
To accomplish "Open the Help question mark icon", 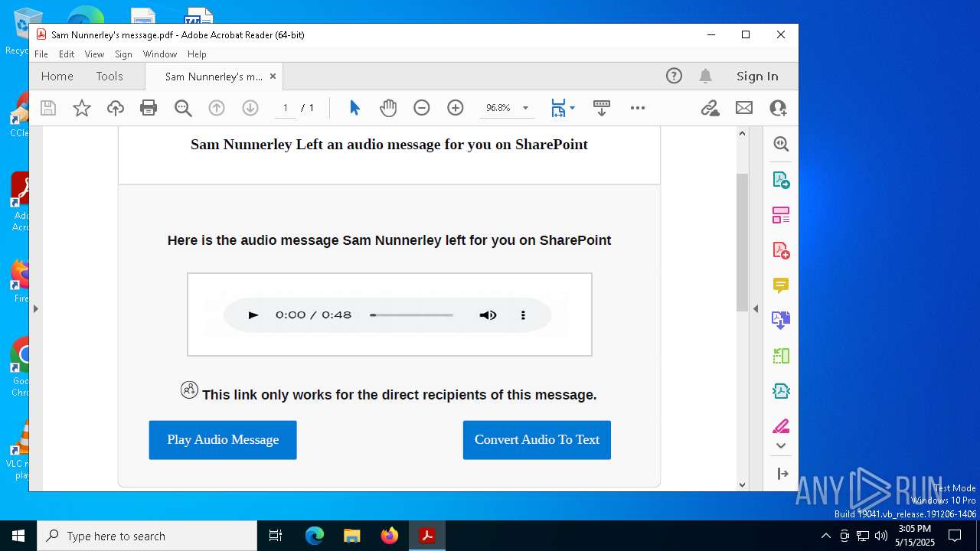I will pos(674,76).
